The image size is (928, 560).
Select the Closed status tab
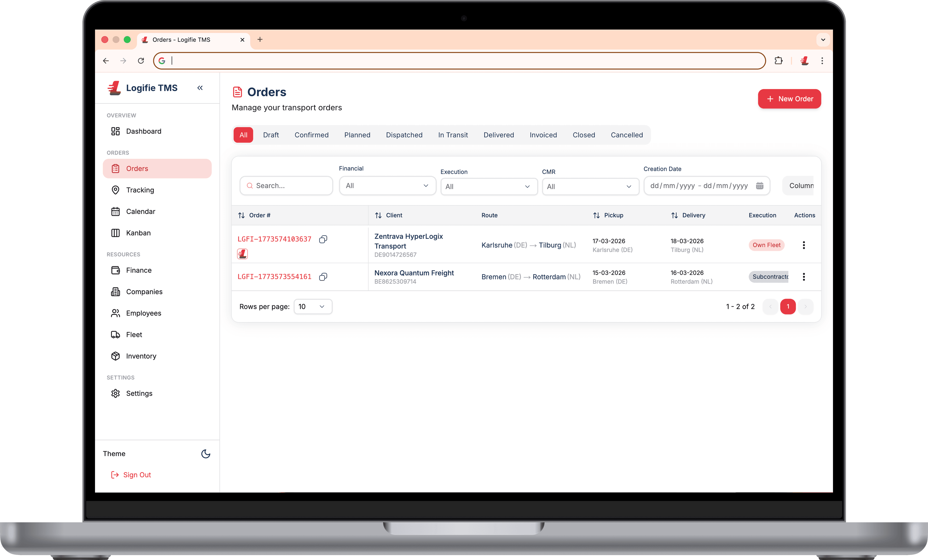(584, 135)
